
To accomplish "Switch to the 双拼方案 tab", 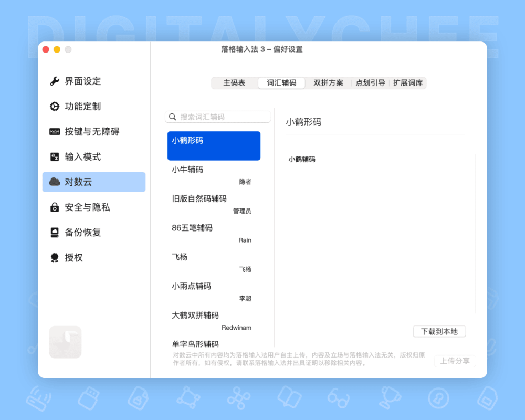I will (328, 83).
